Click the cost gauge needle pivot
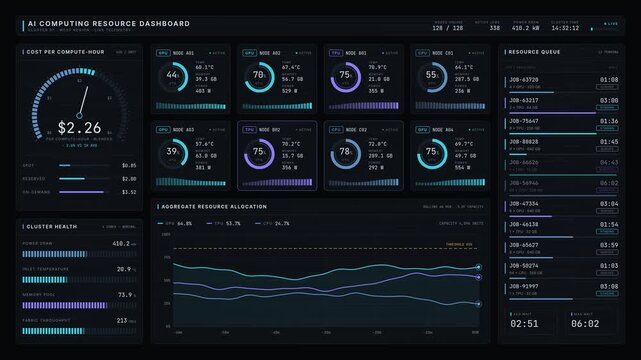Image resolution: width=641 pixels, height=360 pixels. coord(79,116)
